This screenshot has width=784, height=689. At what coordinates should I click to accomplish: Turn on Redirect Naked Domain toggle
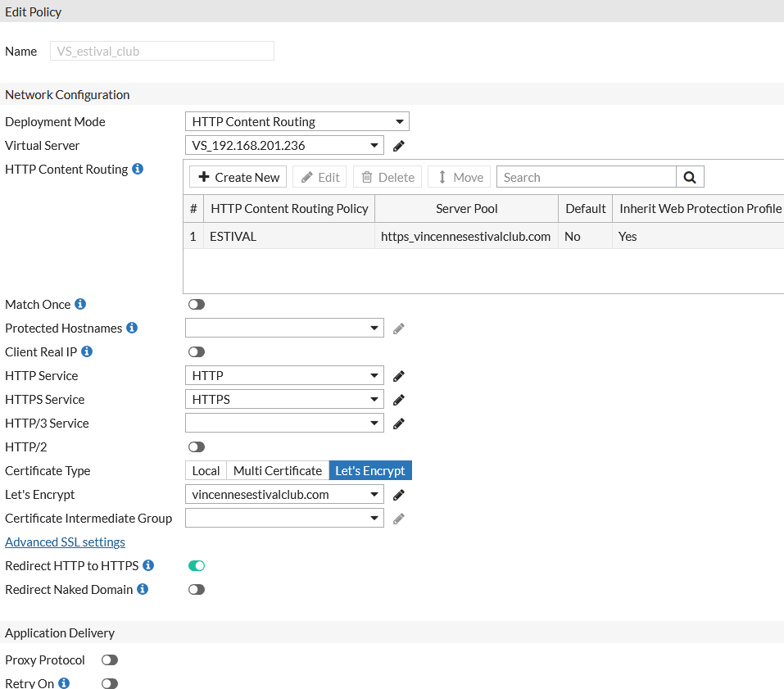pyautogui.click(x=197, y=590)
